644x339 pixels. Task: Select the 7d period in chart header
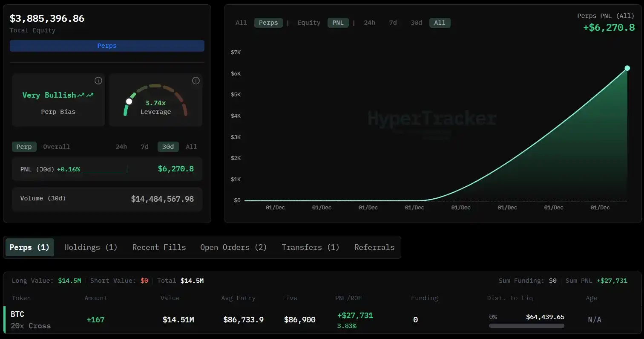click(x=392, y=23)
